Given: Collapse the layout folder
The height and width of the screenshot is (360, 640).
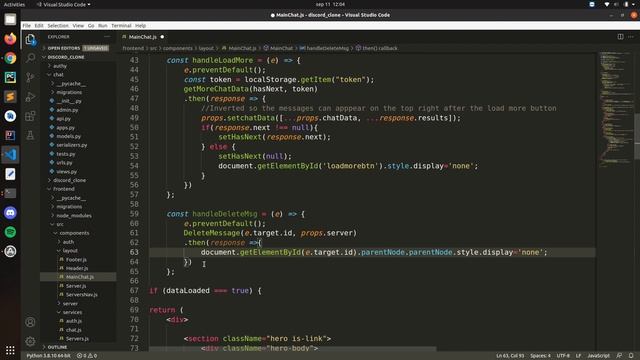Looking at the screenshot, I should coord(70,251).
